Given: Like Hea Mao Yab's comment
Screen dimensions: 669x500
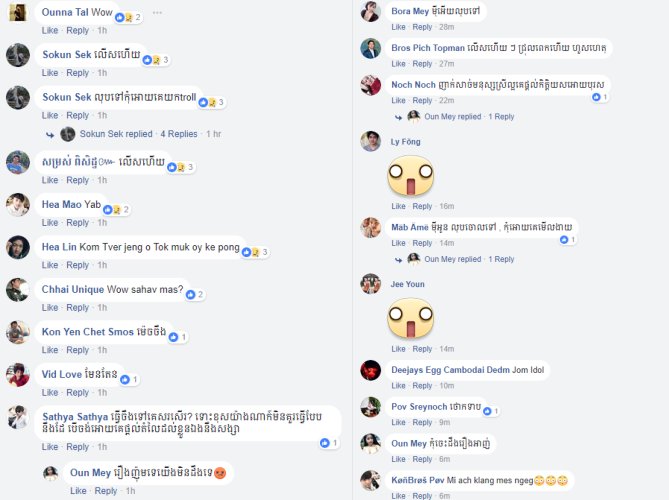Looking at the screenshot, I should [x=50, y=223].
